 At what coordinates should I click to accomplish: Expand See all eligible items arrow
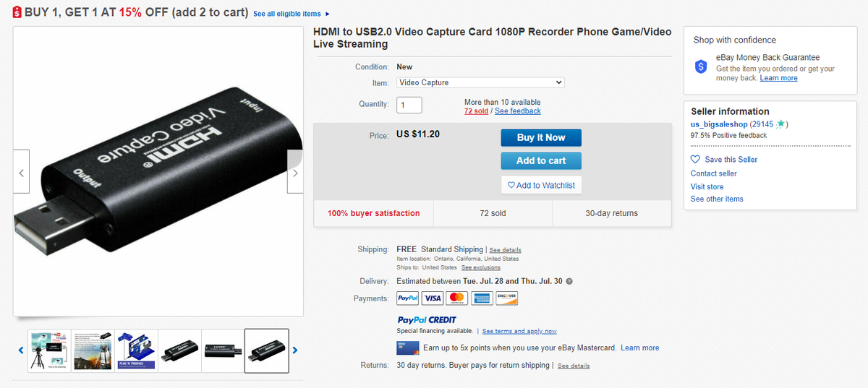[x=328, y=14]
